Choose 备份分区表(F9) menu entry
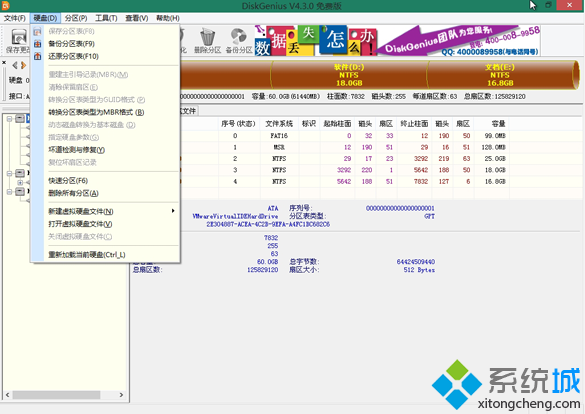The height and width of the screenshot is (414, 585). pos(105,44)
